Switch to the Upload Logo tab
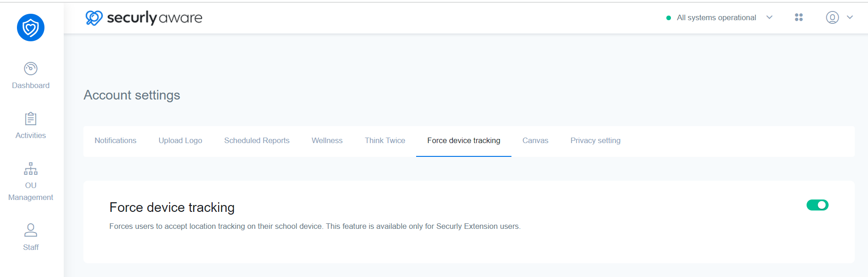The width and height of the screenshot is (868, 277). (181, 141)
